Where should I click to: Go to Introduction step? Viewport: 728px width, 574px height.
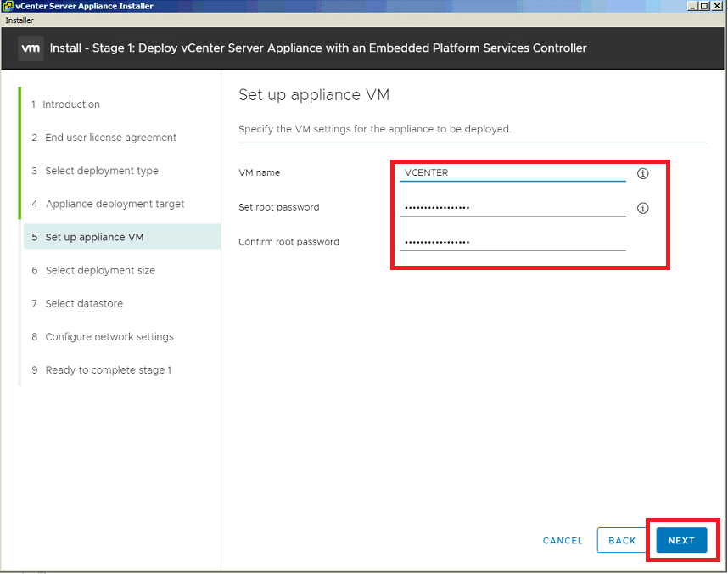tap(66, 104)
